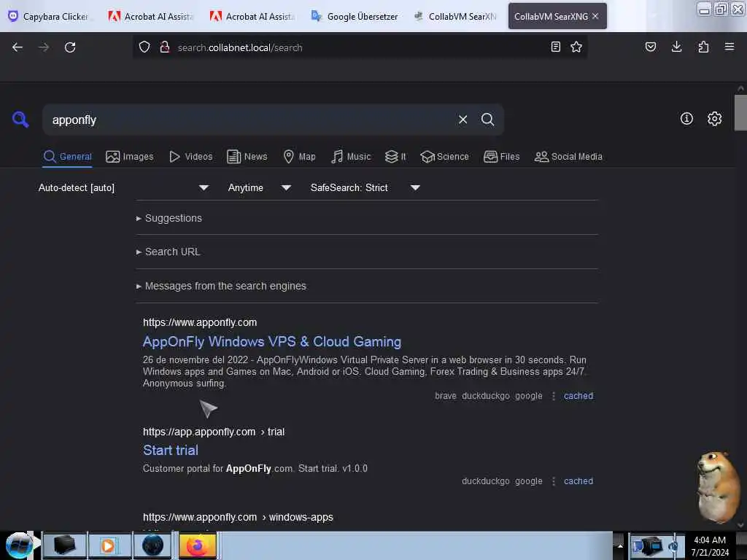The height and width of the screenshot is (560, 747).
Task: Bookmark this page with the star icon
Action: click(576, 47)
